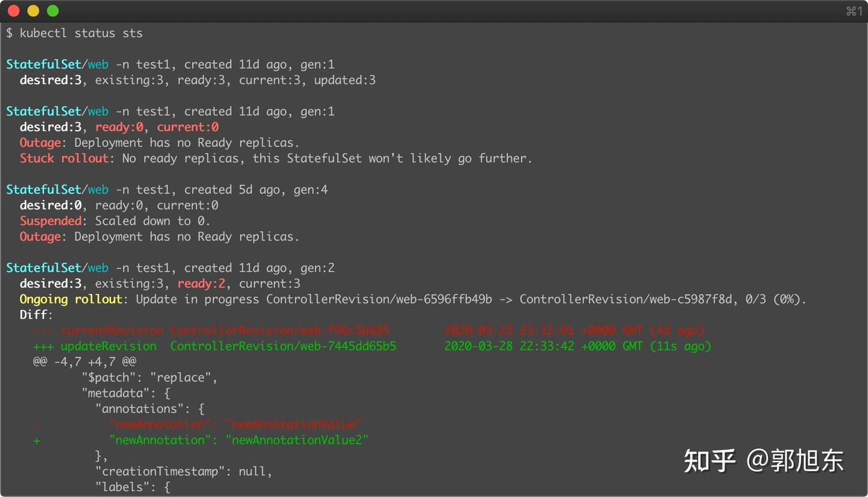The image size is (868, 497).
Task: Click the "Diff:" heading
Action: coord(37,315)
